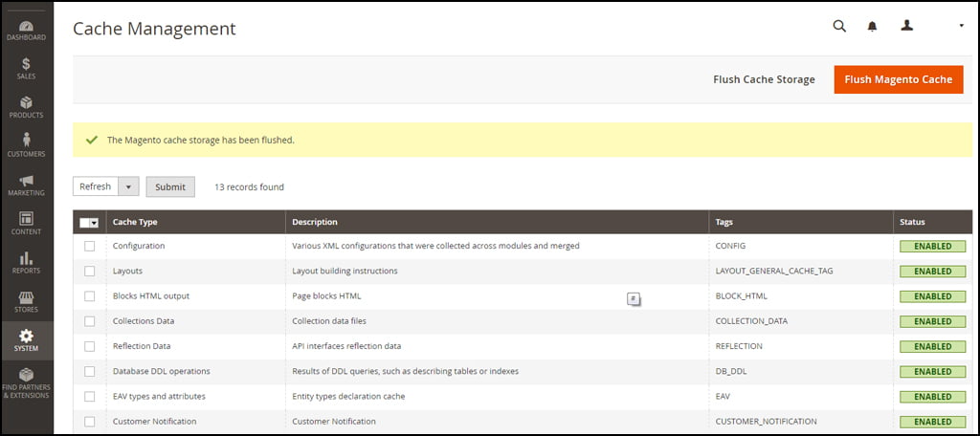980x436 pixels.
Task: Open the Reports bar chart icon
Action: 26,263
